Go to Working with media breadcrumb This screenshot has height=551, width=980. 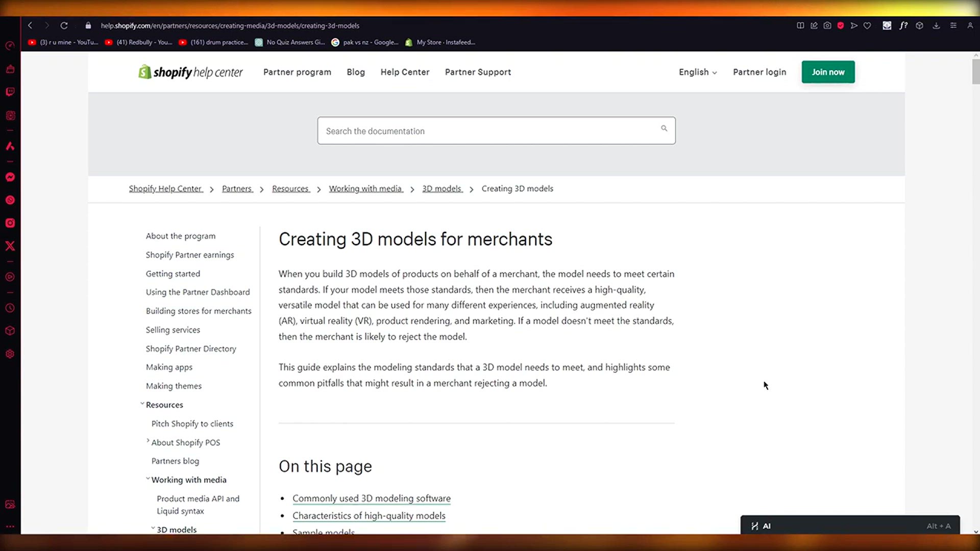366,189
